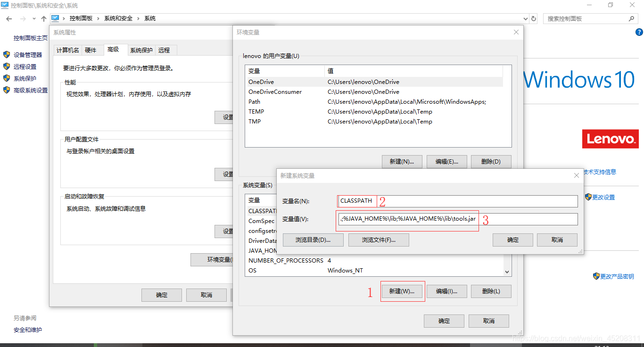
Task: Click shield icon next to 远程设置
Action: pyautogui.click(x=7, y=66)
